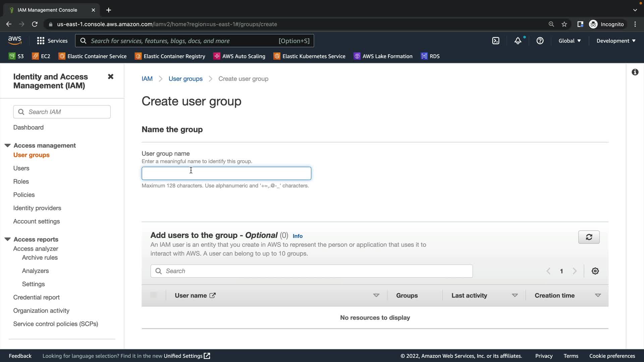644x362 pixels.
Task: Click the User groups breadcrumb link
Action: click(x=185, y=79)
